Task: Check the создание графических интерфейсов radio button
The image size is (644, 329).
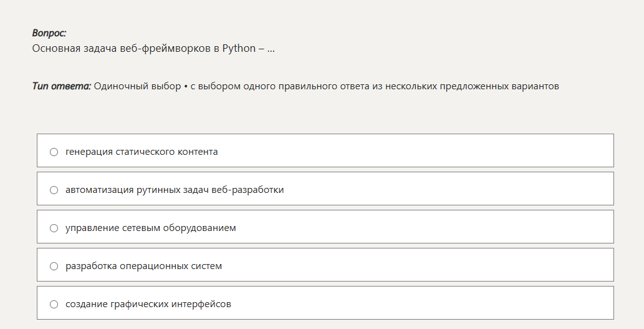Action: pos(54,304)
